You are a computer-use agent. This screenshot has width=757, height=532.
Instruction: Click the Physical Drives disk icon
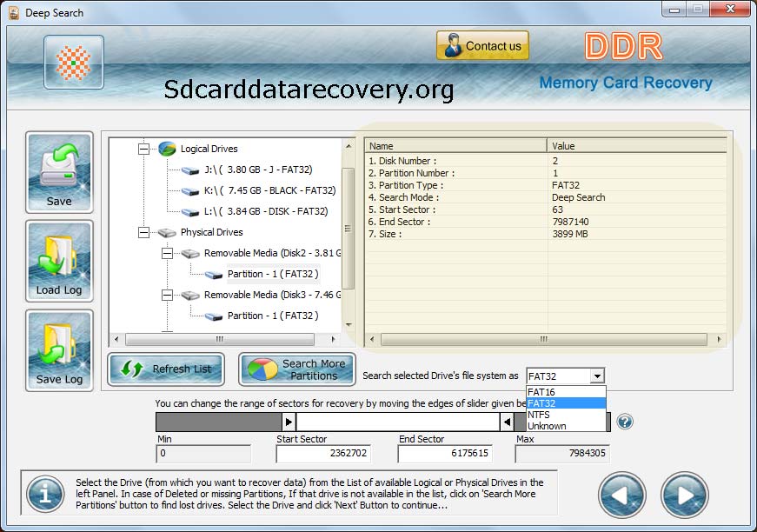(167, 233)
